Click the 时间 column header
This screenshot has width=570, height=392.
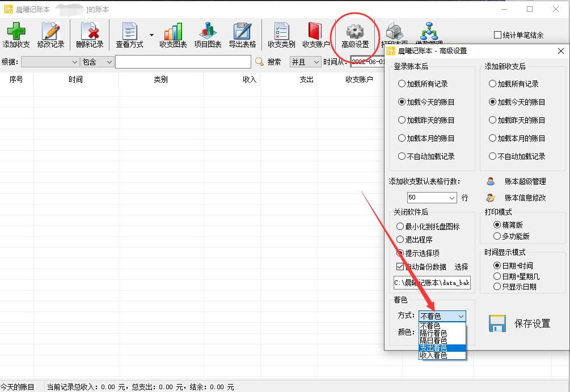[x=75, y=79]
